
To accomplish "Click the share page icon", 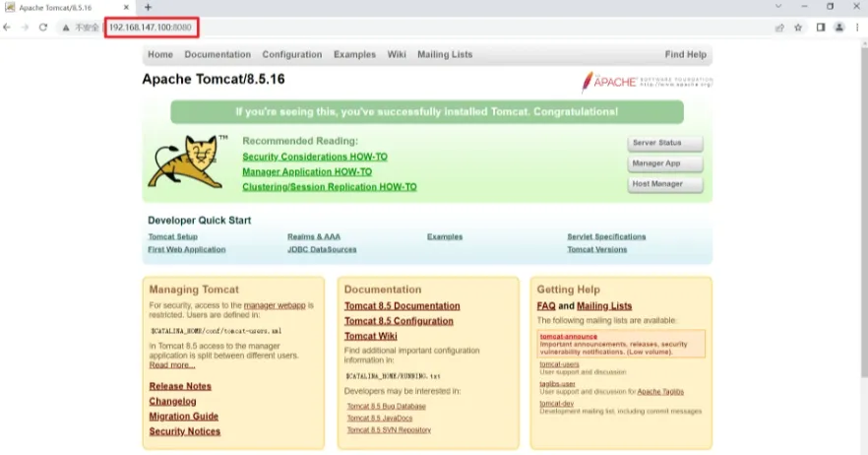I will [779, 28].
